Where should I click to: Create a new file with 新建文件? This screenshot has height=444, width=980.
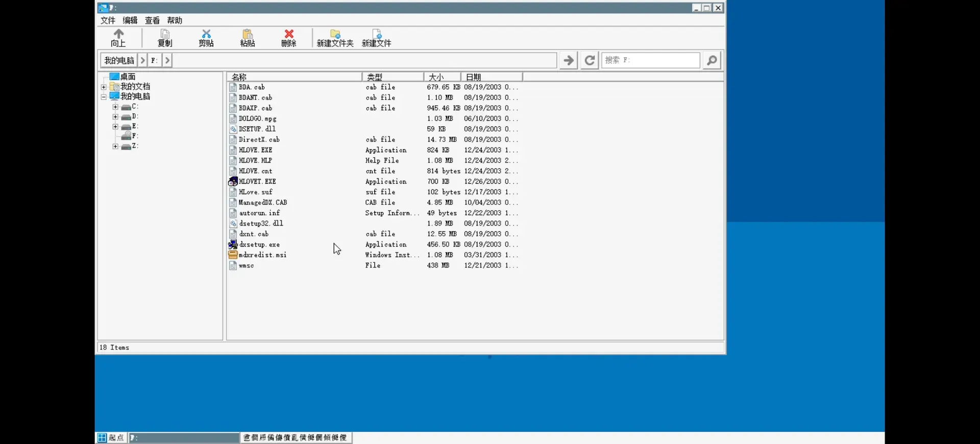coord(377,38)
